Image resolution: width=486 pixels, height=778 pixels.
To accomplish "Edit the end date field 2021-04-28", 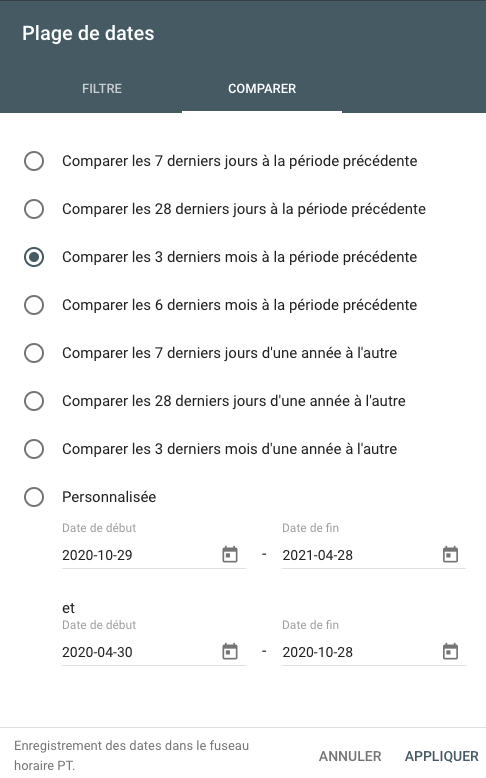I will 359,555.
